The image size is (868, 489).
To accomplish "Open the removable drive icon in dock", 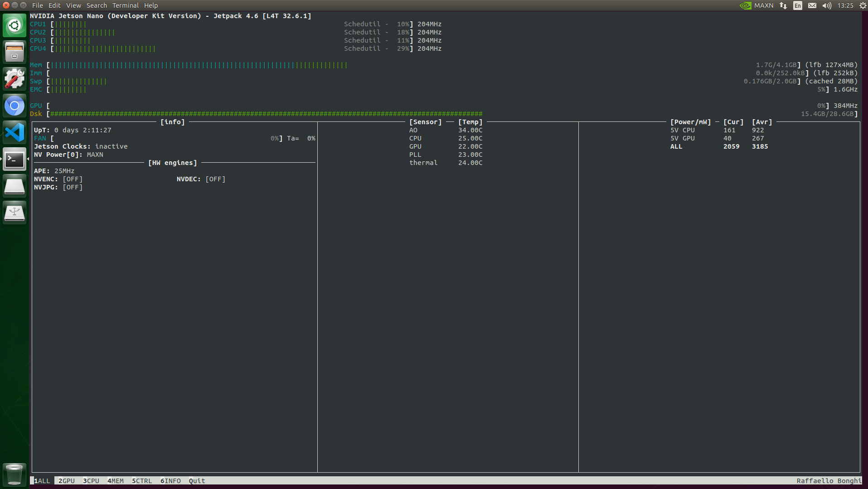I will coord(15,186).
